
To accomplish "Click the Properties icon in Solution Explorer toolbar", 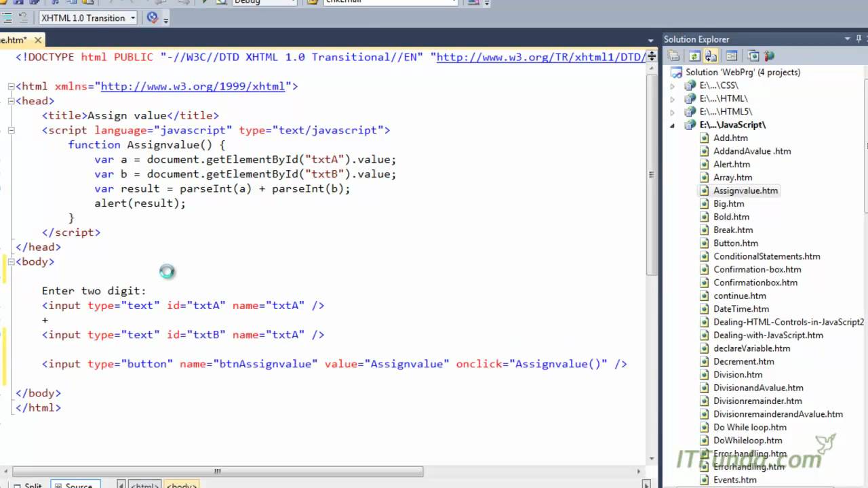I will (x=673, y=56).
